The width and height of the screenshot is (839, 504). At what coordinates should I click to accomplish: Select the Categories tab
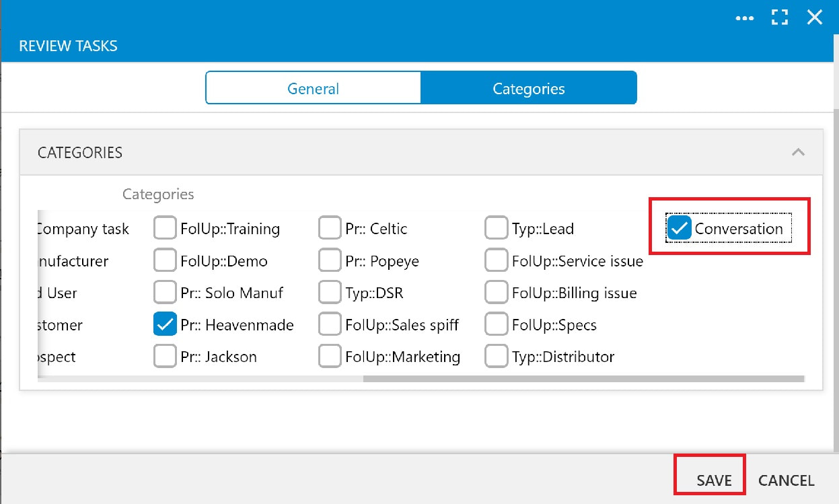529,88
